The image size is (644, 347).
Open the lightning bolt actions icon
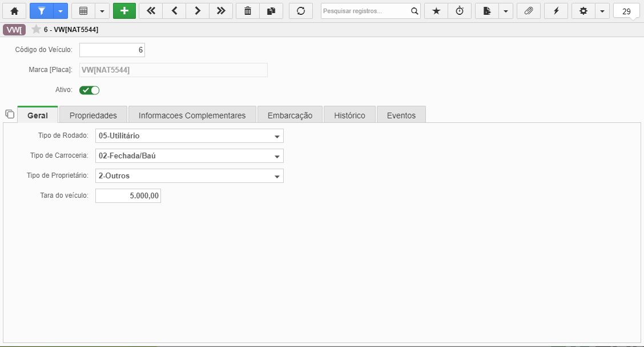556,11
